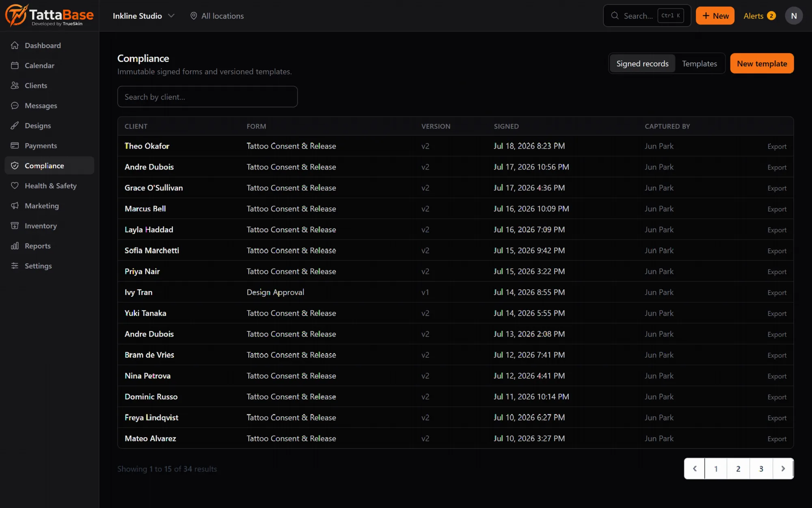The height and width of the screenshot is (508, 812).
Task: Switch to Signed records tab
Action: coord(642,63)
